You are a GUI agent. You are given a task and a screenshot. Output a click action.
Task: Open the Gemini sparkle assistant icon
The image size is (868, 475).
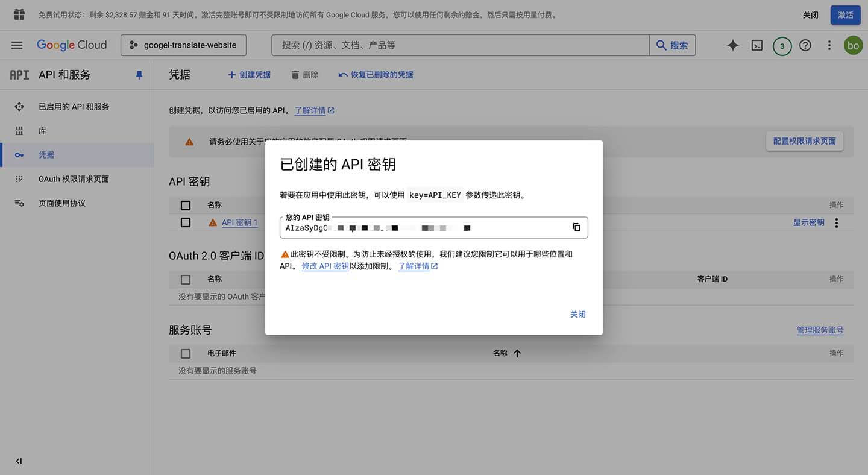point(733,45)
